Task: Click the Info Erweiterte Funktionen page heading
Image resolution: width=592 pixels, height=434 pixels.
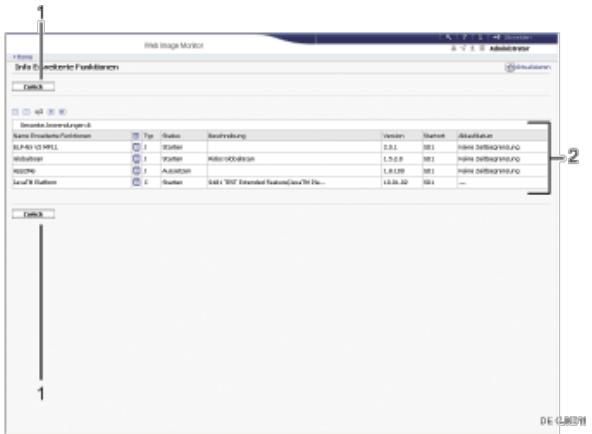Action: 67,67
